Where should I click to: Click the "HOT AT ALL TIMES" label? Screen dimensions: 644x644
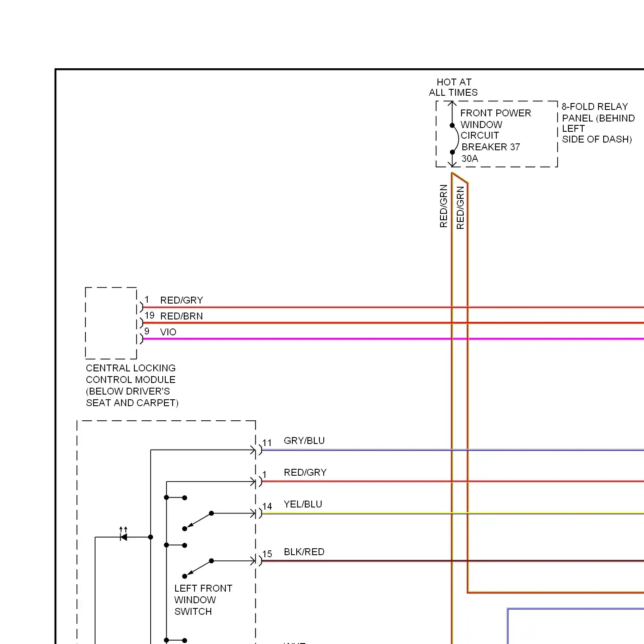coord(453,87)
